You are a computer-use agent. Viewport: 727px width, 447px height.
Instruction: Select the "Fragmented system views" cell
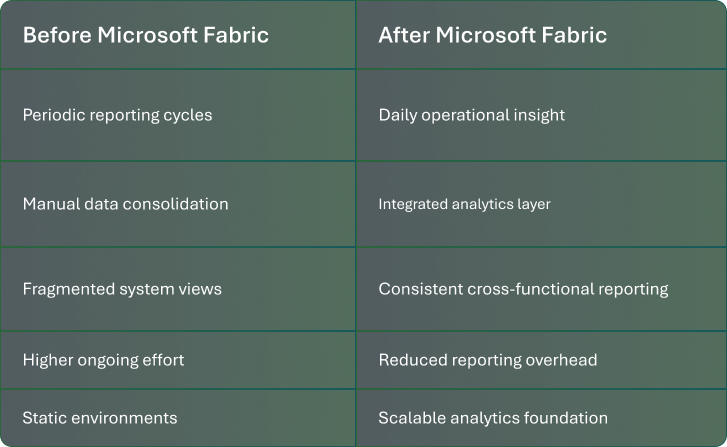pyautogui.click(x=122, y=289)
